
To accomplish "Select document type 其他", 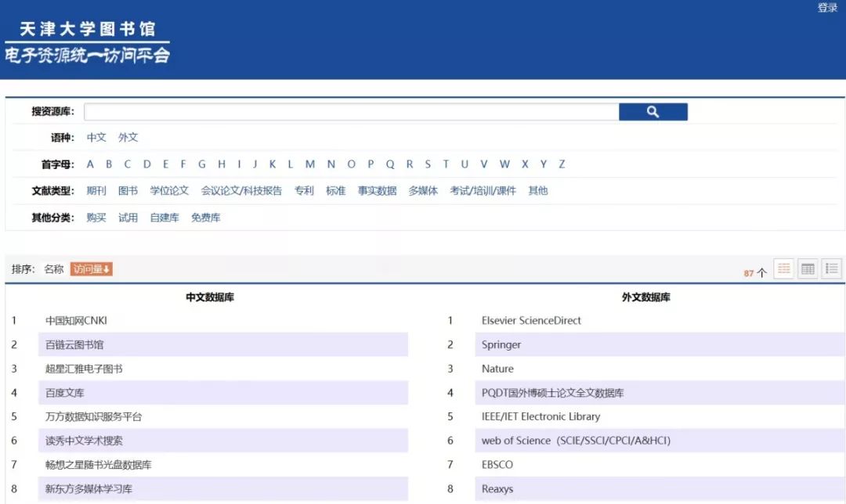I will point(538,191).
